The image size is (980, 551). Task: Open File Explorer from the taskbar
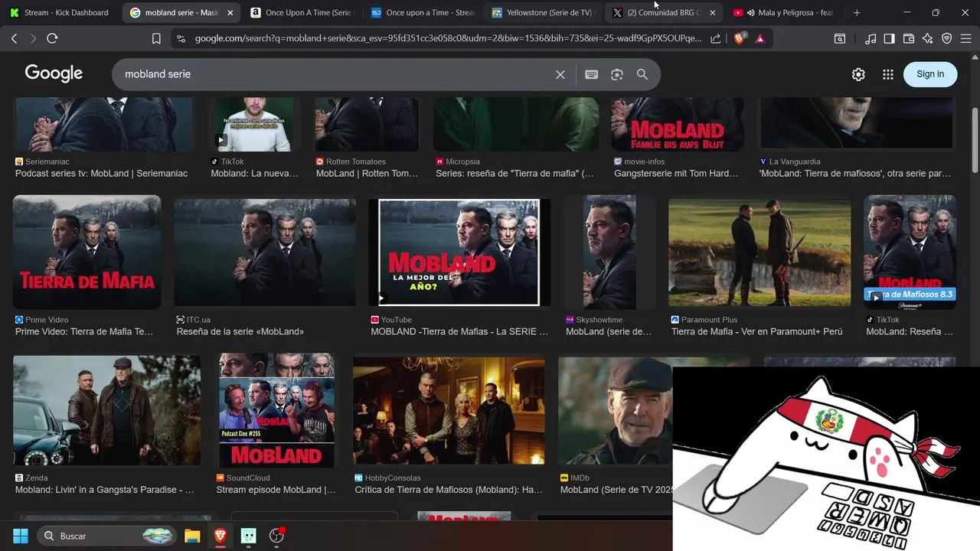pyautogui.click(x=192, y=536)
